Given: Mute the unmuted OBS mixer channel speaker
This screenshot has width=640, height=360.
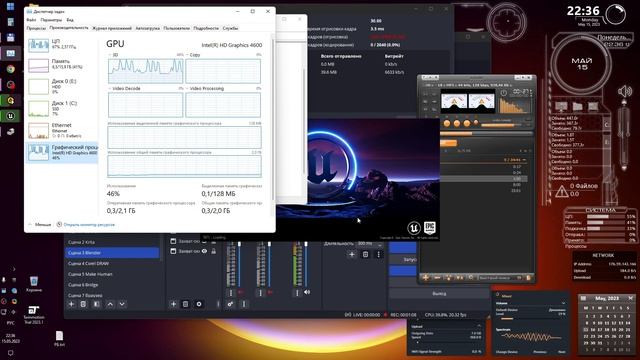Looking at the screenshot, I should point(307,292).
